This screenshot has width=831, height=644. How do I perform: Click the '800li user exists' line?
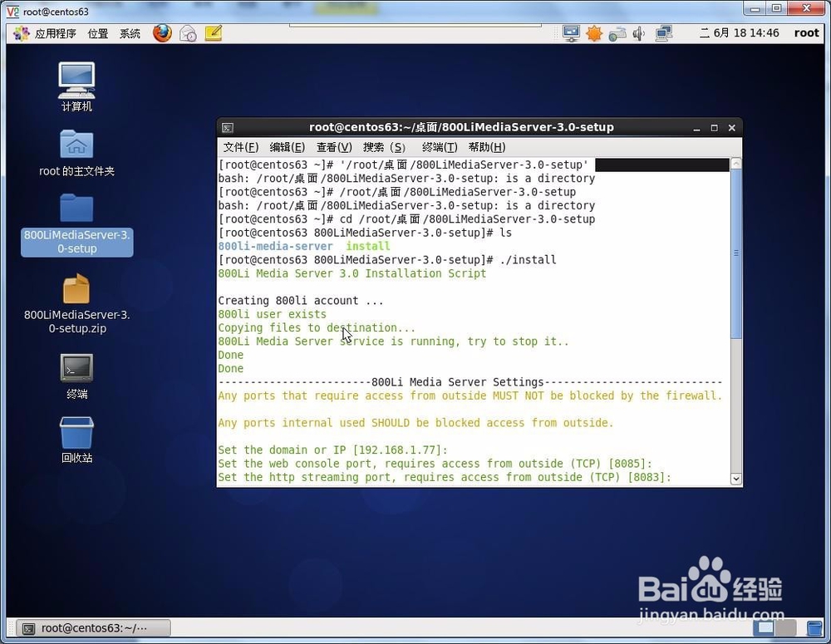[272, 314]
